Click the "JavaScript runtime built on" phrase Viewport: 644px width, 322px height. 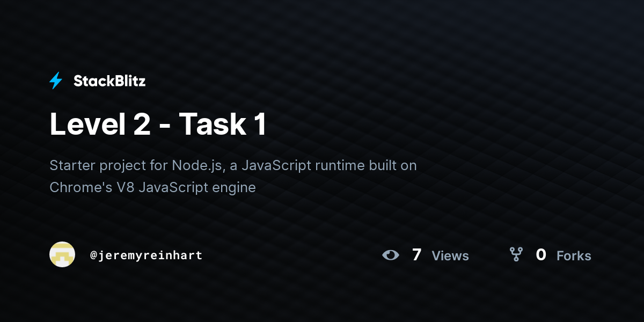(x=329, y=166)
